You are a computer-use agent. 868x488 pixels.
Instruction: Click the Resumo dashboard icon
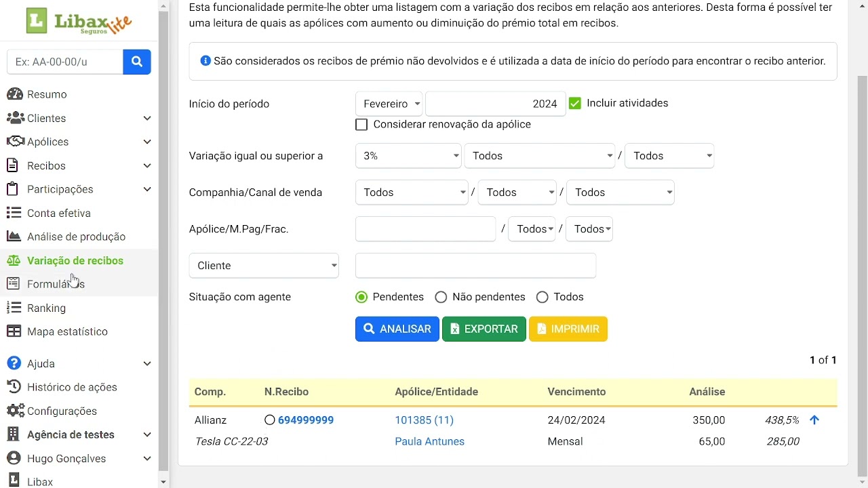pyautogui.click(x=14, y=94)
